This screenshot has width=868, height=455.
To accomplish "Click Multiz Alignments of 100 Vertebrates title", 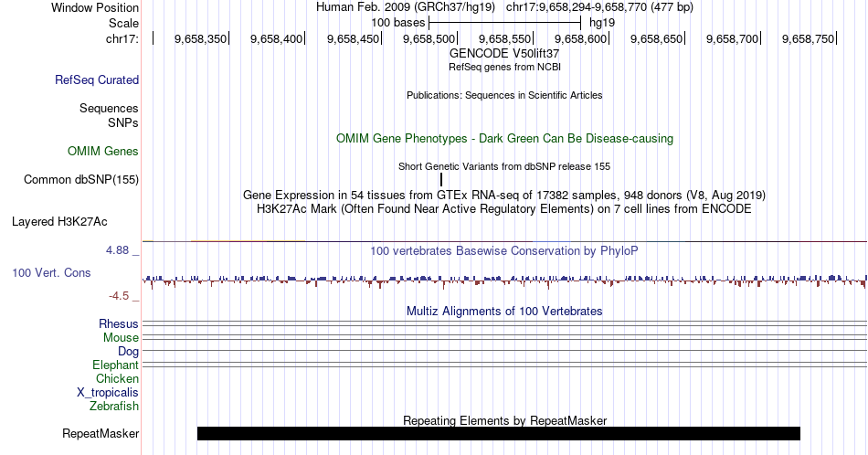I will [x=504, y=311].
